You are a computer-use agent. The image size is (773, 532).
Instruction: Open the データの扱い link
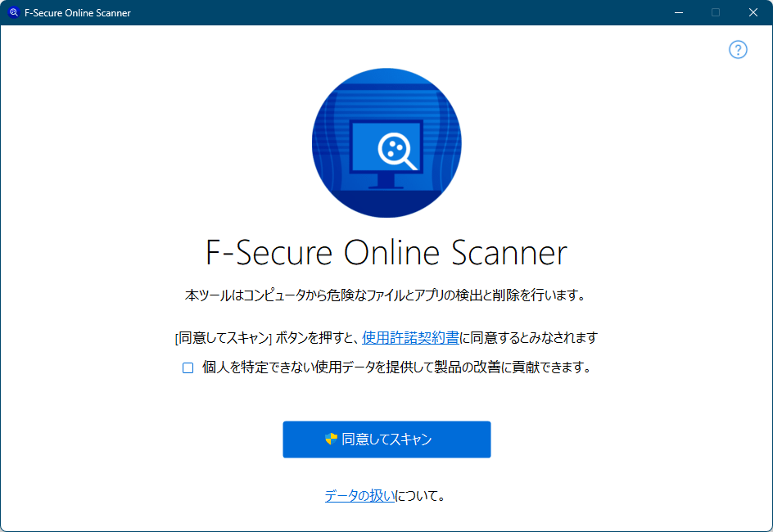tap(359, 495)
